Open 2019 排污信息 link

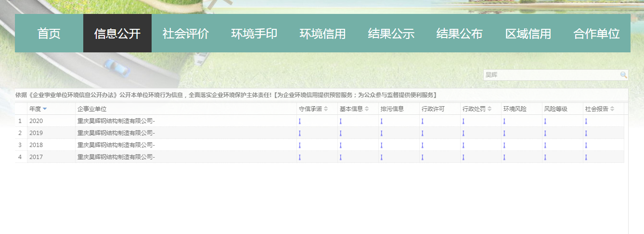(x=382, y=133)
